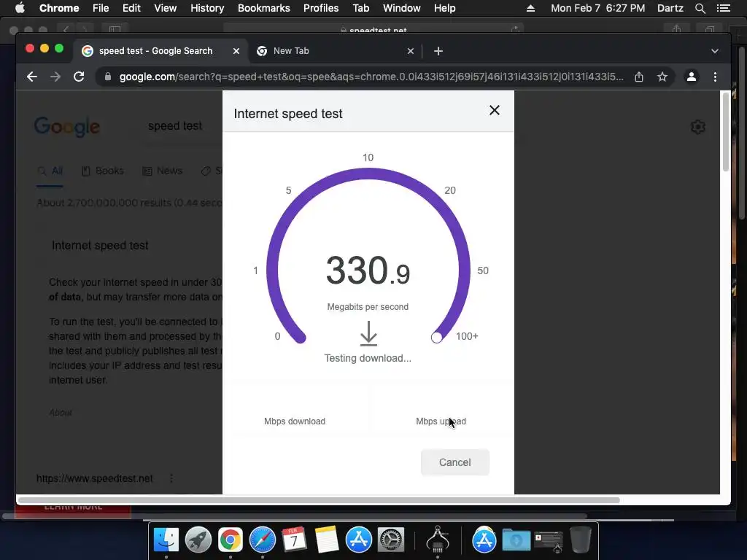Open the Help menu
This screenshot has height=560, width=747.
click(x=444, y=8)
